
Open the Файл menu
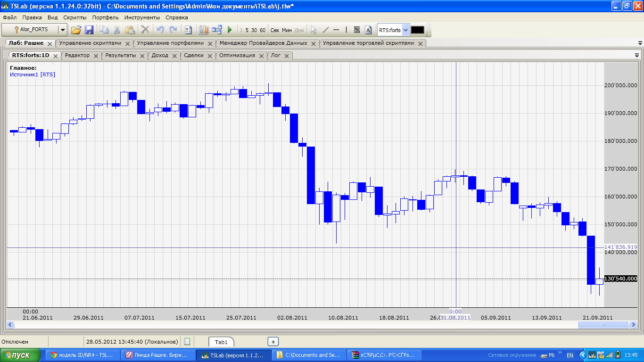(10, 17)
